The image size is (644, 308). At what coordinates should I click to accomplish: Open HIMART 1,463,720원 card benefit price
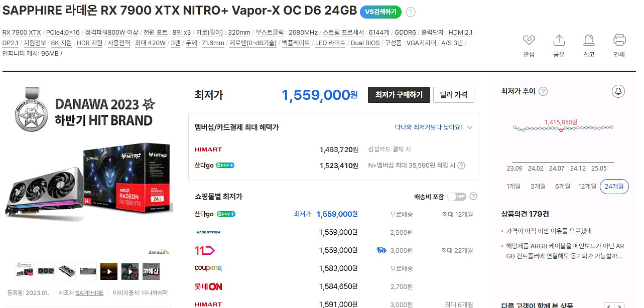click(339, 149)
